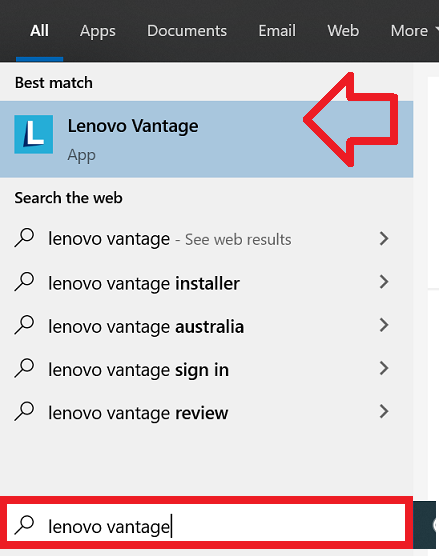
Task: Open the More filter dropdown
Action: [x=414, y=31]
